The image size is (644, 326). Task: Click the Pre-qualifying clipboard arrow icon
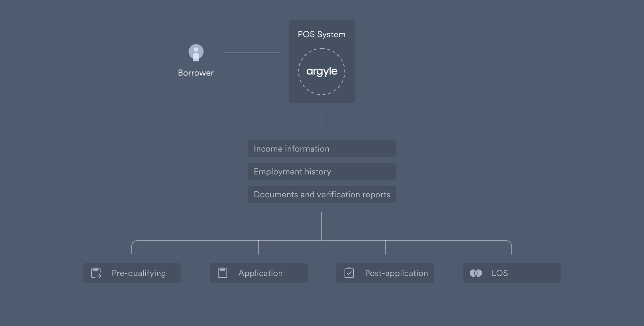(96, 273)
